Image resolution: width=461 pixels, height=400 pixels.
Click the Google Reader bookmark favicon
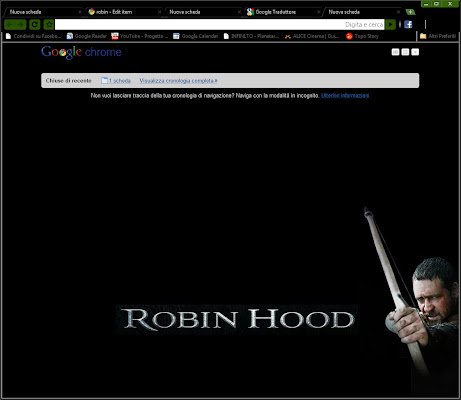[x=70, y=36]
